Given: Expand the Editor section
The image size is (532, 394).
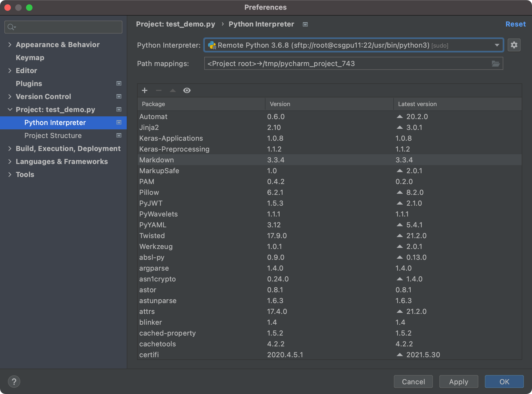Looking at the screenshot, I should point(10,70).
